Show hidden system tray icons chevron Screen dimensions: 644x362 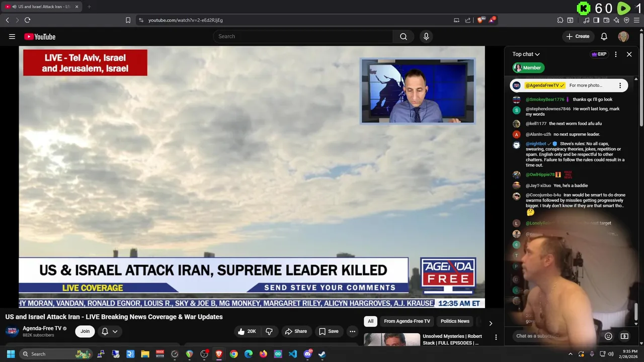click(x=571, y=354)
